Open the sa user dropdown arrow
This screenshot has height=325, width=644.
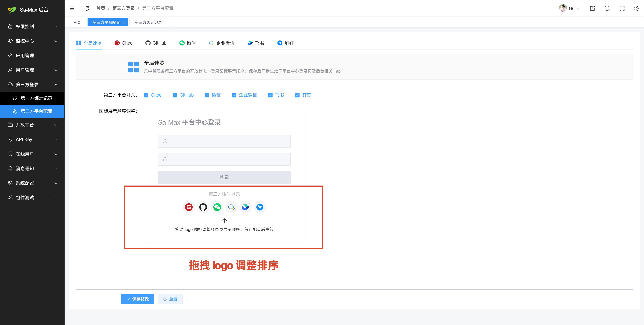(577, 9)
